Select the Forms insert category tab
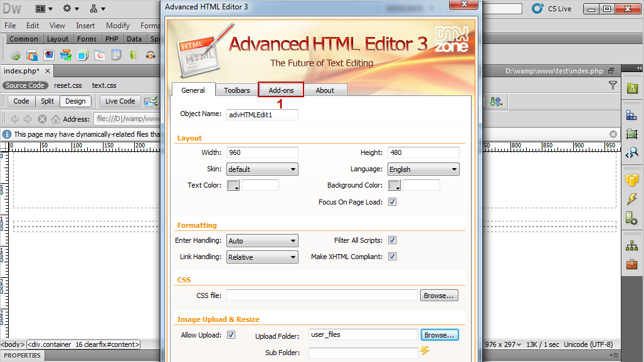This screenshot has height=362, width=644. click(87, 39)
